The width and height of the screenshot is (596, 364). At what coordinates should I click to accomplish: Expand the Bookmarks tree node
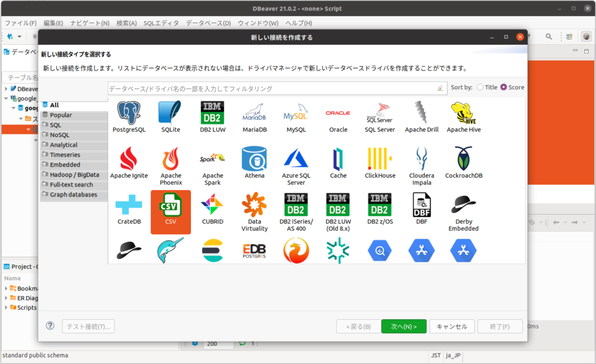(7, 288)
